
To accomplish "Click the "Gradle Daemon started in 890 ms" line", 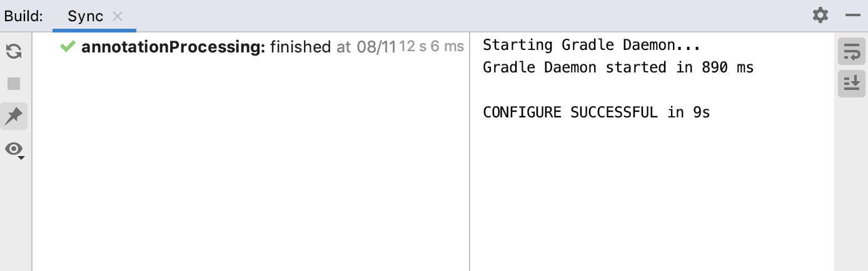I will point(618,67).
